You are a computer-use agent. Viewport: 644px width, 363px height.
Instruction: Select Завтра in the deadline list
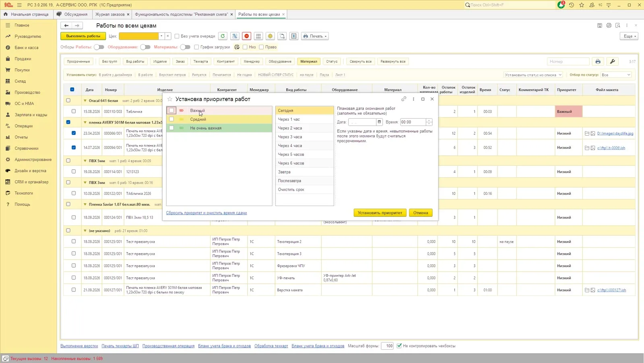tap(304, 172)
